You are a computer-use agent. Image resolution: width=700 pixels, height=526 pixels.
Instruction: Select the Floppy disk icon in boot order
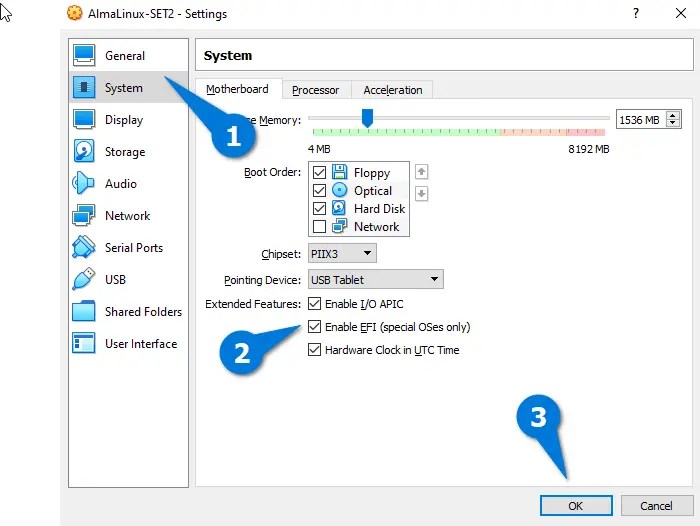pos(340,172)
